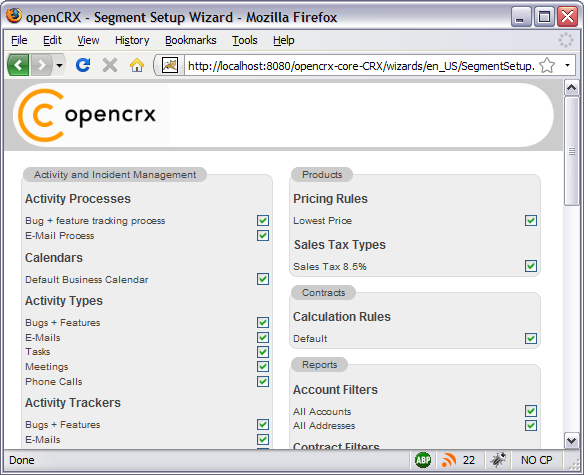Viewport: 584px width, 475px height.
Task: Go to the home page icon
Action: click(x=137, y=65)
